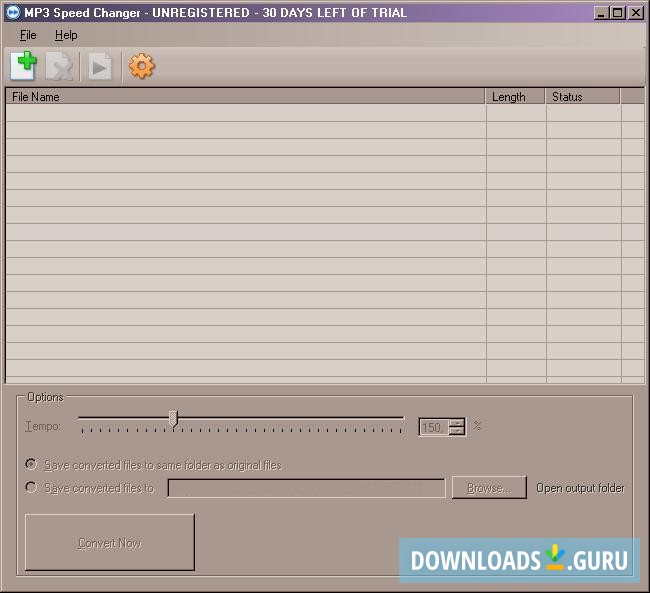Maximize the MP3 Speed Changer window
Screen dimensions: 650x593
(617, 13)
